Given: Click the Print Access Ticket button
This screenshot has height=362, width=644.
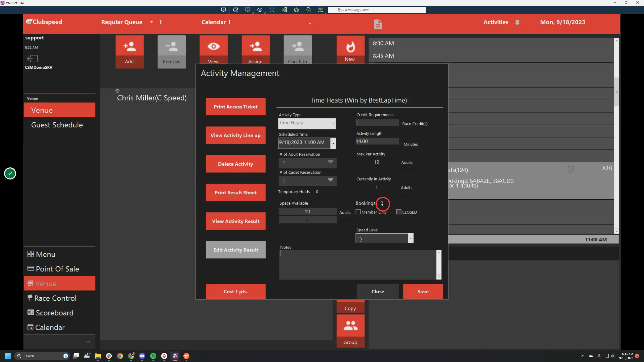Looking at the screenshot, I should coord(235,107).
